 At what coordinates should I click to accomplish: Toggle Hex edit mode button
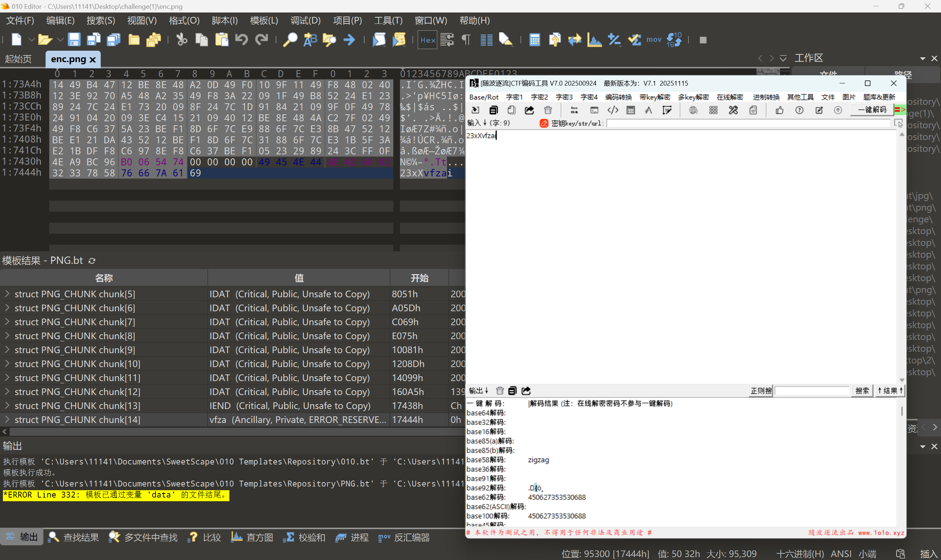pyautogui.click(x=427, y=40)
